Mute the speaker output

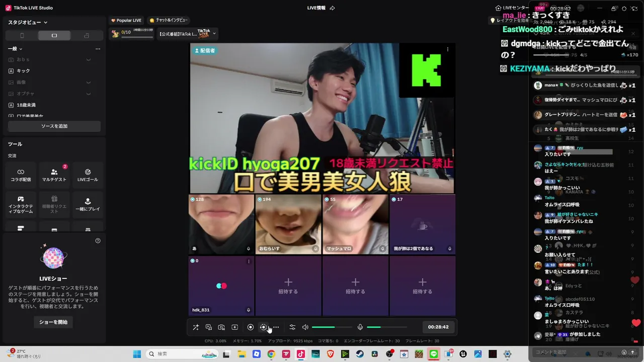(x=305, y=327)
